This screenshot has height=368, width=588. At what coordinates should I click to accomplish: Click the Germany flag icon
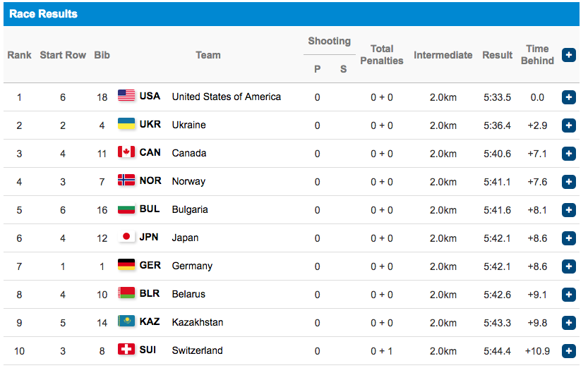pos(126,265)
